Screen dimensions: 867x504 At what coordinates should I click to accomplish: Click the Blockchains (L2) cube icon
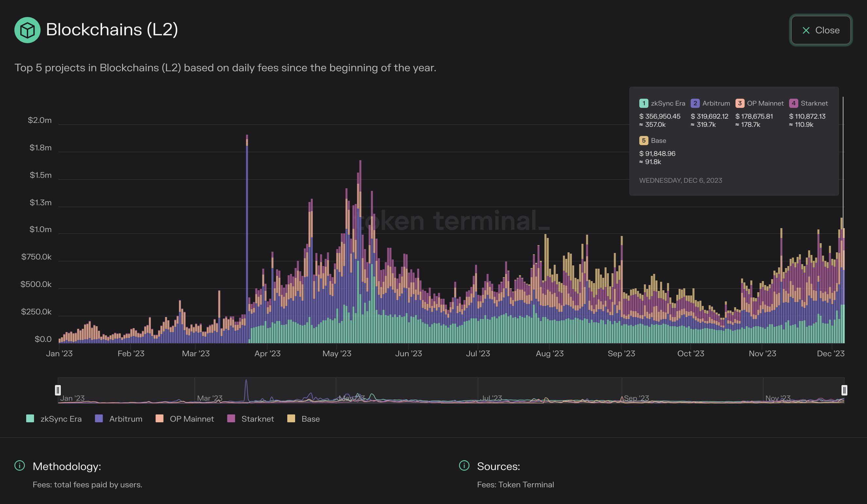pos(27,30)
